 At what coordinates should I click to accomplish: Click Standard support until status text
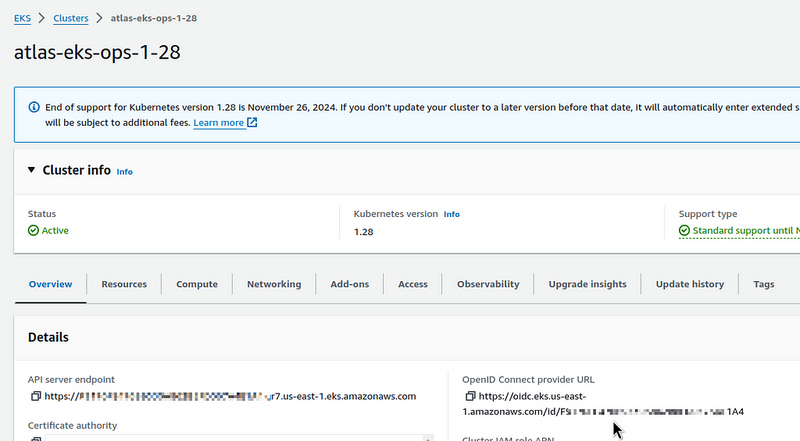[746, 231]
